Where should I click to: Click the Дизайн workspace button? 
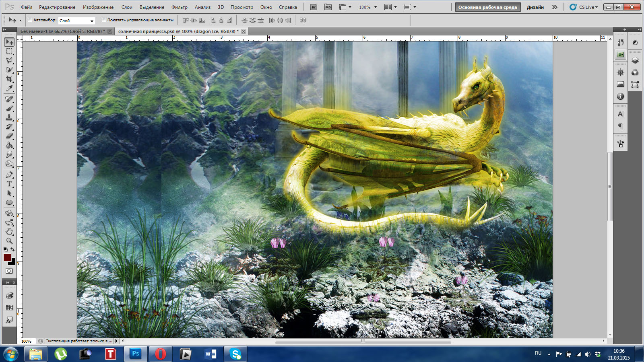tap(535, 7)
